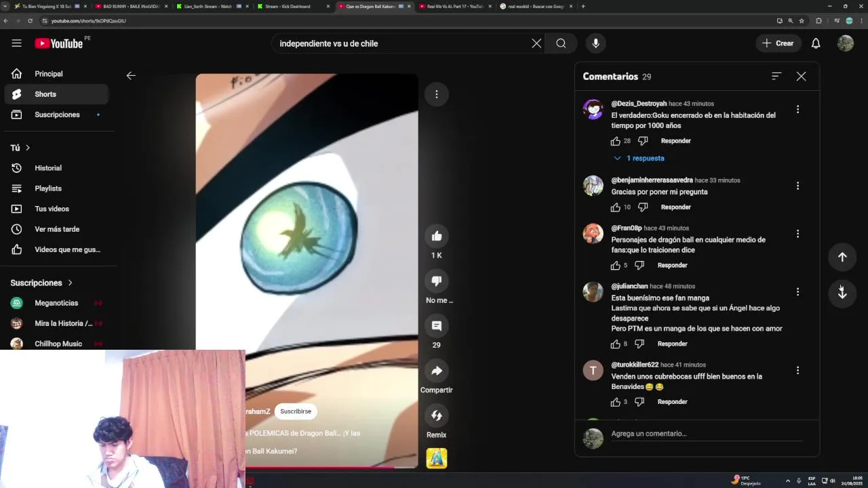
Task: Open the YouTube hamburger guide menu
Action: click(16, 43)
